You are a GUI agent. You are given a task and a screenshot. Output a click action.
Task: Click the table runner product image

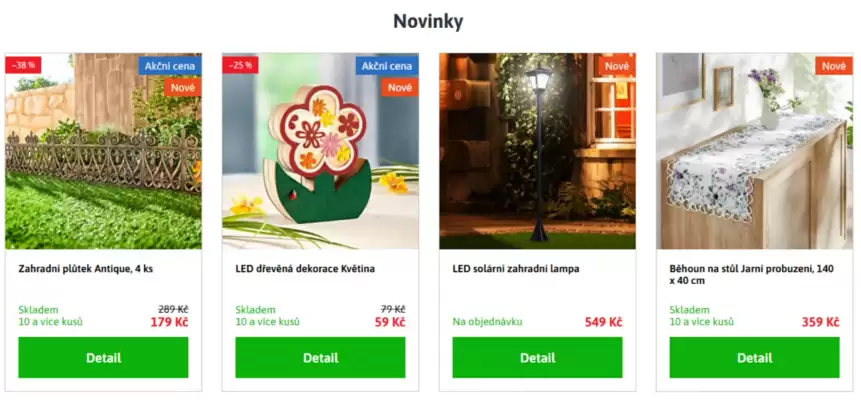[754, 151]
